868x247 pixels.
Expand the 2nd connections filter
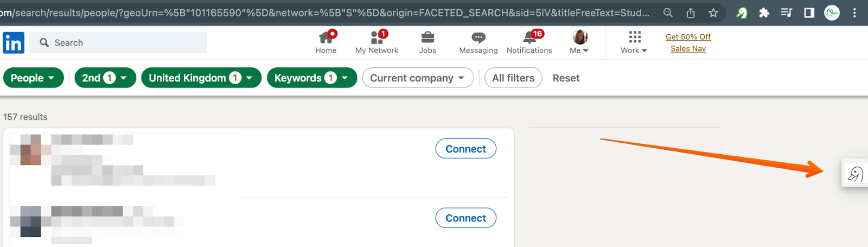105,78
